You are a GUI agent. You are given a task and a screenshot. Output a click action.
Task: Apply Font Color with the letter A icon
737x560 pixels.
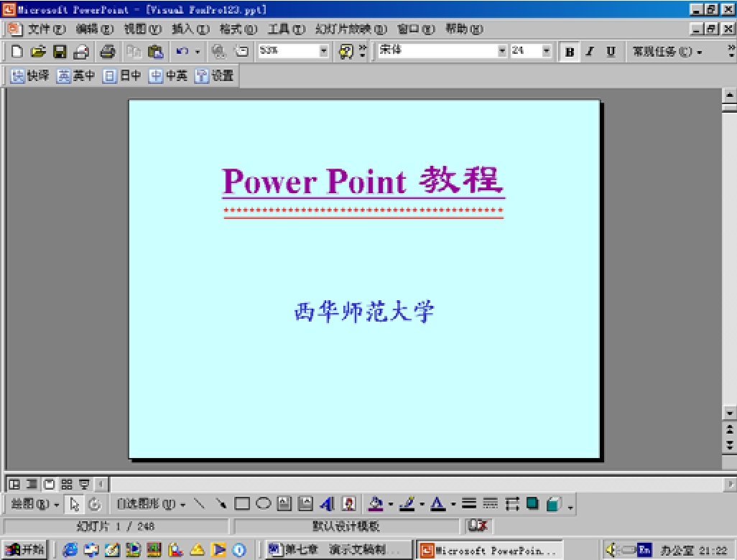437,504
